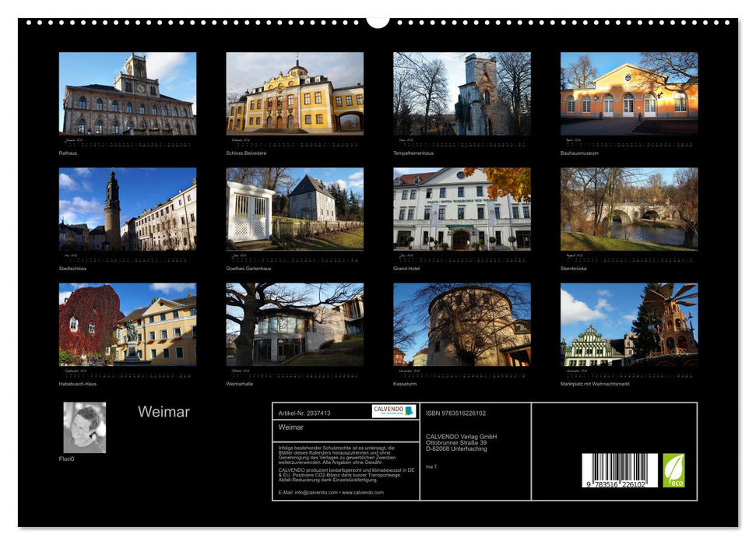Expand the January mini calendar strip
Viewport: 756px width, 545px height.
pos(125,144)
